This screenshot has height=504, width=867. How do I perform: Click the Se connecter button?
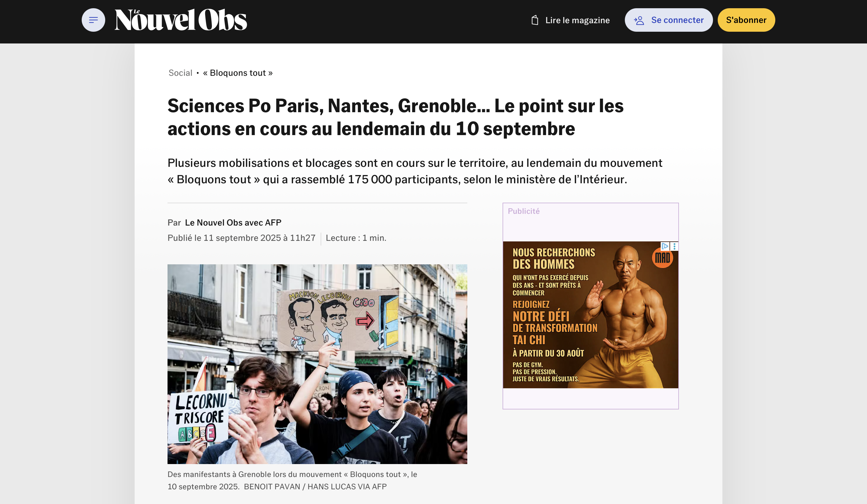(669, 20)
